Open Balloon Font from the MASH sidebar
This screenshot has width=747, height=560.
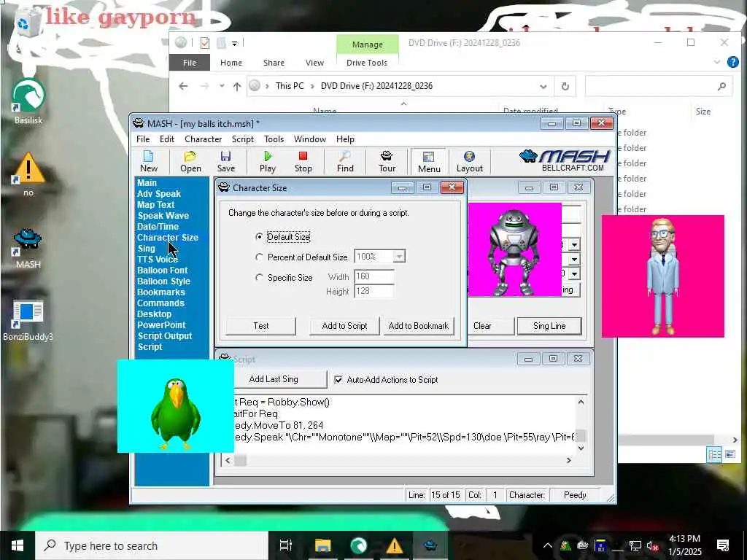(x=162, y=270)
